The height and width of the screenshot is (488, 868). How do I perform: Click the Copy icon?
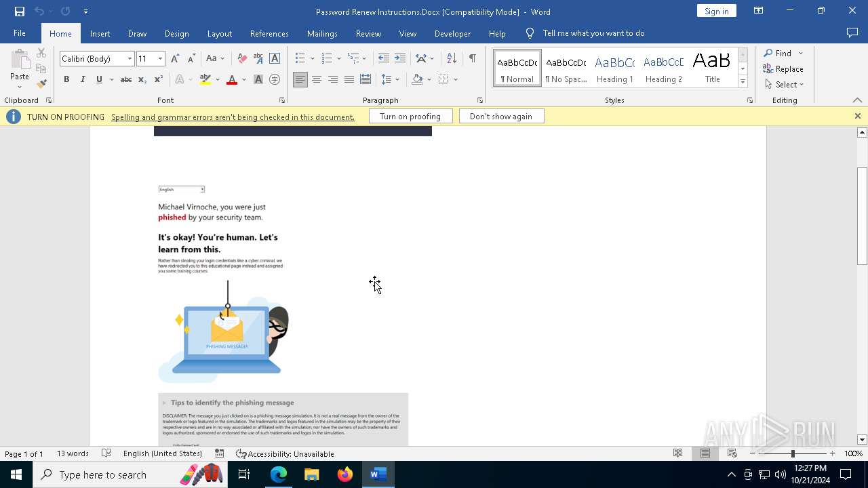41,68
